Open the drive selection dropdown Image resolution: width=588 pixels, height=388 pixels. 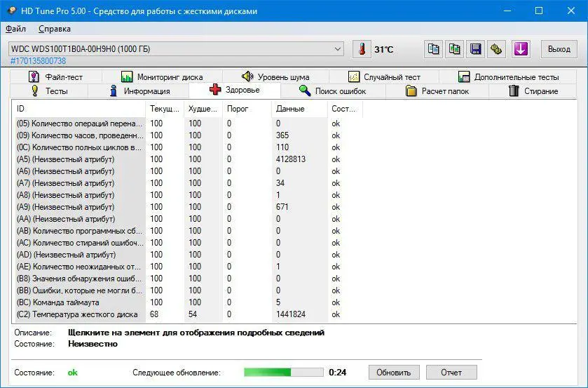point(176,49)
